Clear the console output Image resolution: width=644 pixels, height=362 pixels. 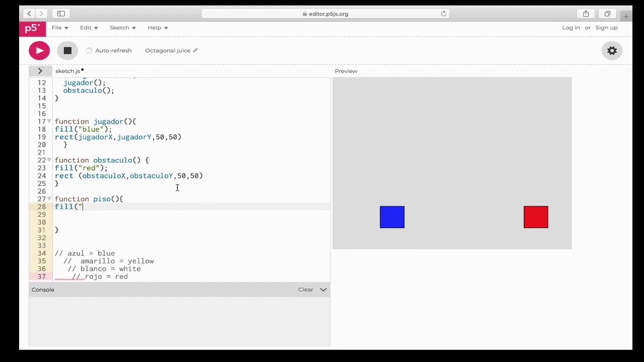pyautogui.click(x=305, y=290)
